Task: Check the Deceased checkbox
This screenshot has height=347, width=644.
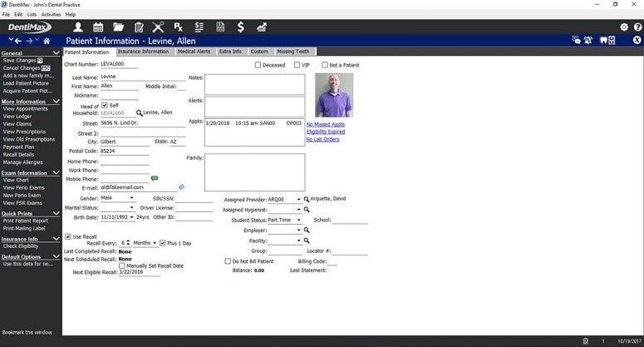Action: [258, 65]
